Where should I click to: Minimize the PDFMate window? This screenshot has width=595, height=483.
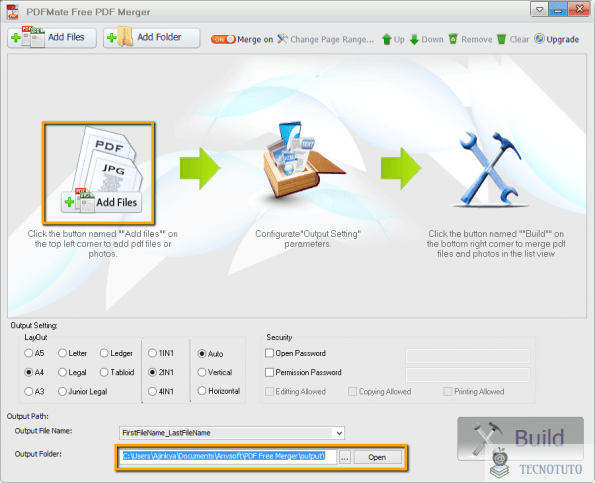pos(558,9)
